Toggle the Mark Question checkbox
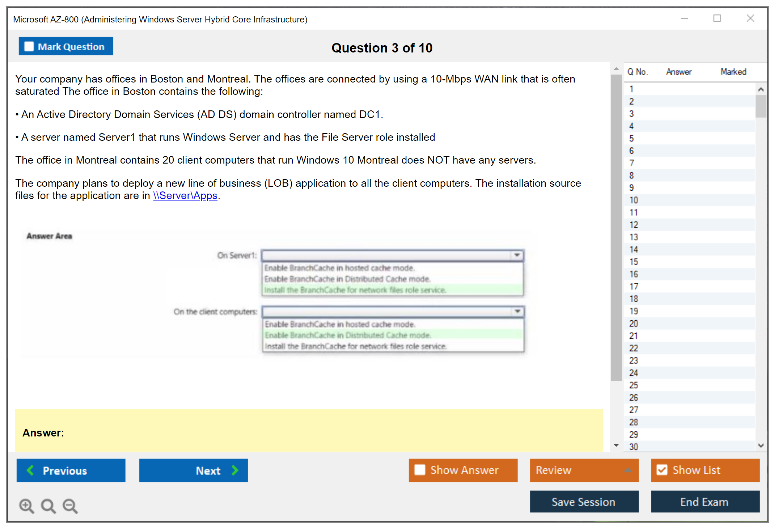The image size is (778, 532). pos(29,46)
